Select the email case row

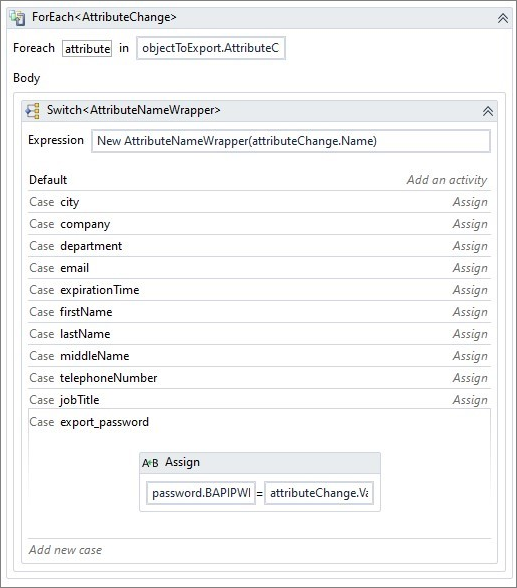259,268
